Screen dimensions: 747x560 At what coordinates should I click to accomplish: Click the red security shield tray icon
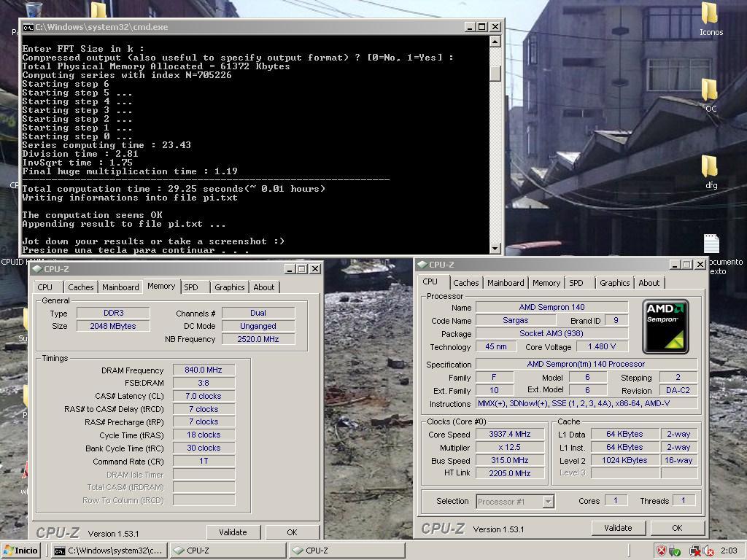[x=661, y=551]
